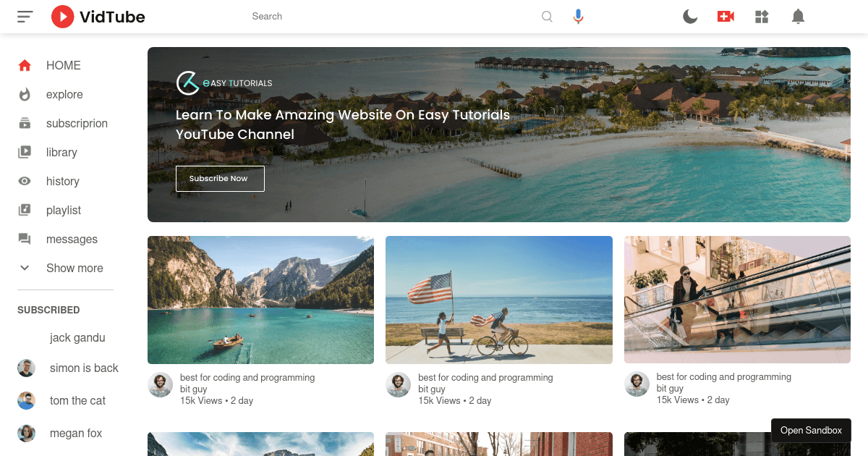The image size is (868, 456).
Task: Open the American flag beach video thumbnail
Action: (x=498, y=300)
